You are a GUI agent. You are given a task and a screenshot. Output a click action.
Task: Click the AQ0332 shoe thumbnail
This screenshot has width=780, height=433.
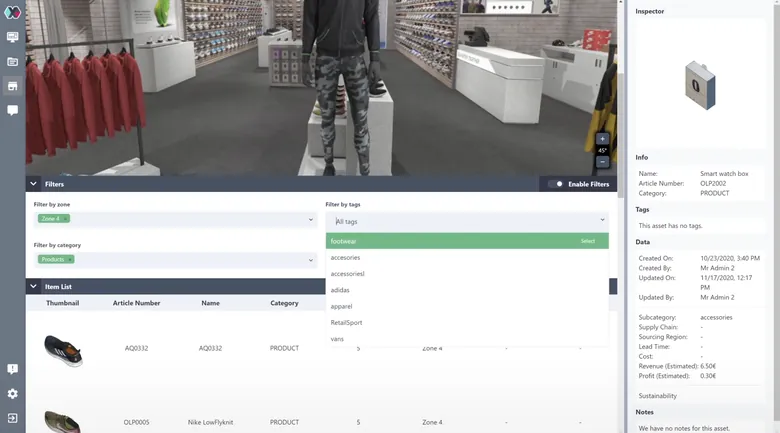[63, 350]
